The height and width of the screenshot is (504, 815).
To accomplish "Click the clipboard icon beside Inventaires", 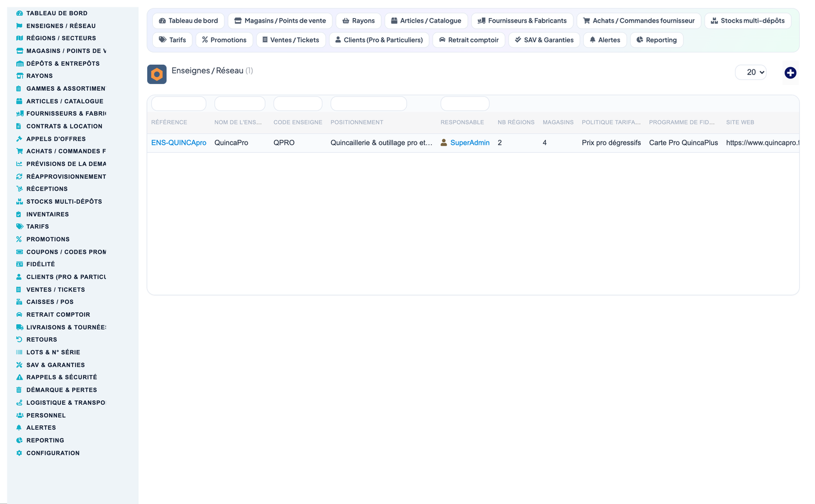I will [19, 214].
